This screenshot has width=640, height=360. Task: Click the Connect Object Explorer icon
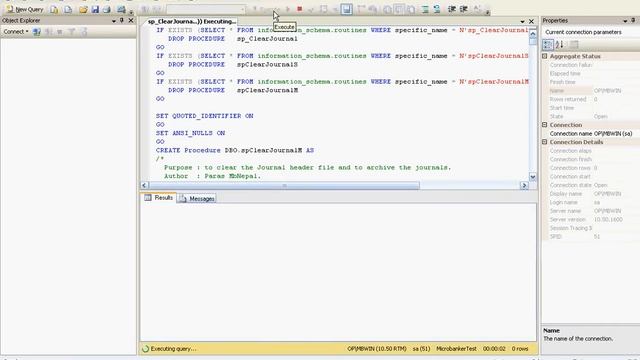click(37, 31)
